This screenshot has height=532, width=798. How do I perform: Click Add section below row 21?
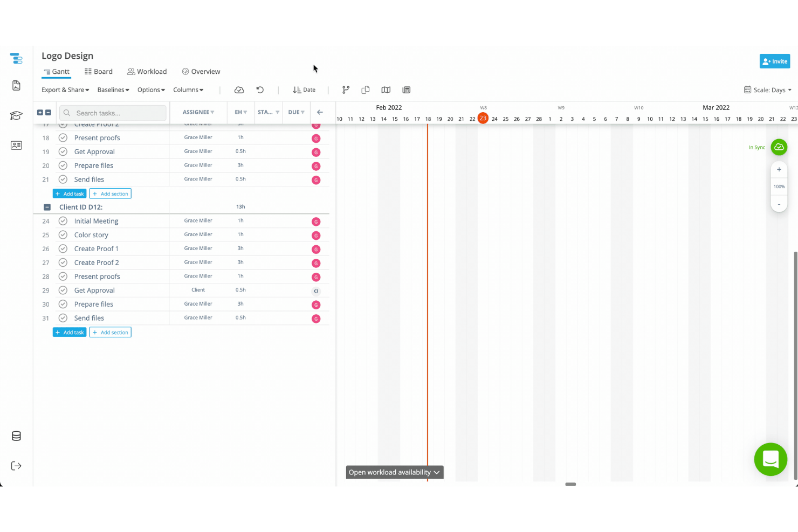click(111, 194)
